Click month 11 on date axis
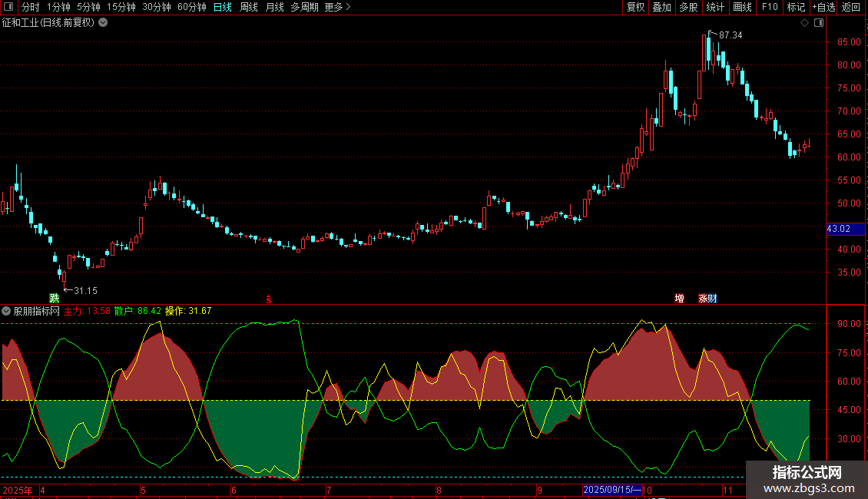Image resolution: width=868 pixels, height=499 pixels. click(x=727, y=490)
